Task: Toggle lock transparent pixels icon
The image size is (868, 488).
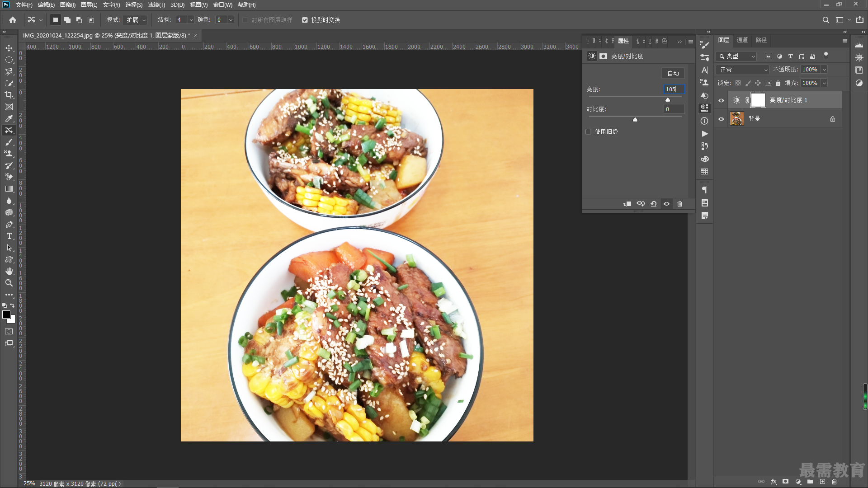Action: click(x=738, y=83)
